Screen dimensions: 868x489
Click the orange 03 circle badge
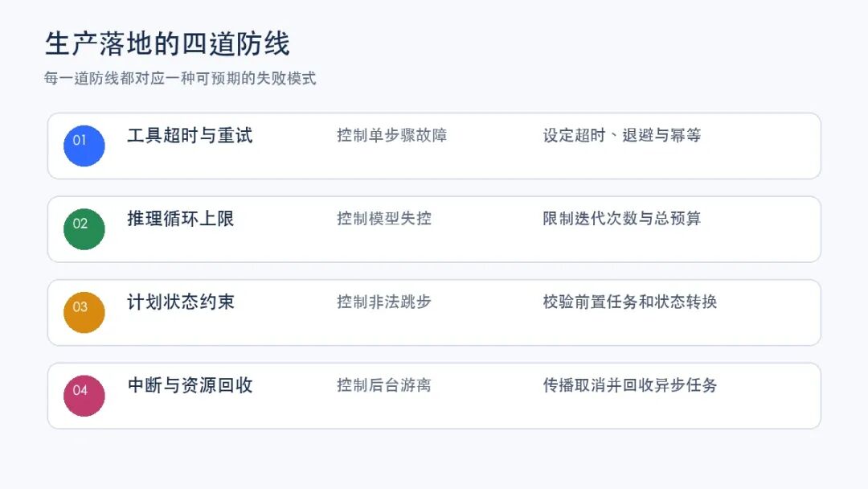[x=84, y=312]
